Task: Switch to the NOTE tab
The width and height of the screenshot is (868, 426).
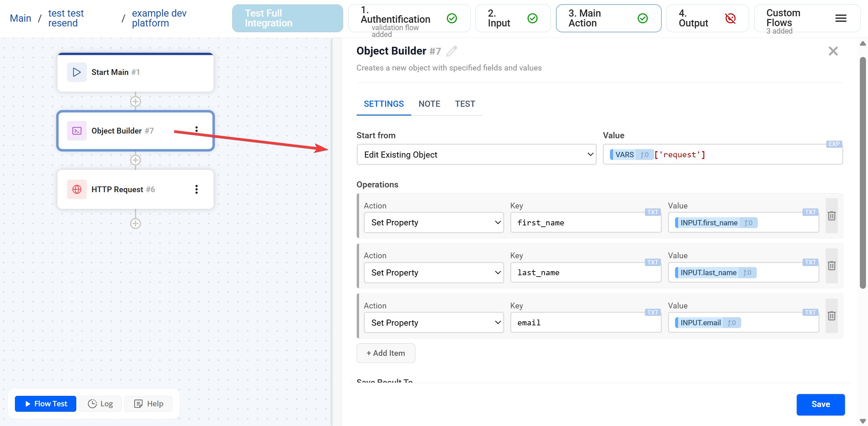Action: 429,104
